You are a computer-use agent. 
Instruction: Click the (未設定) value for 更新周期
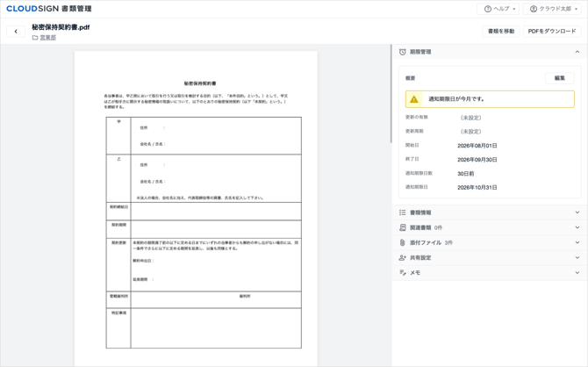470,132
